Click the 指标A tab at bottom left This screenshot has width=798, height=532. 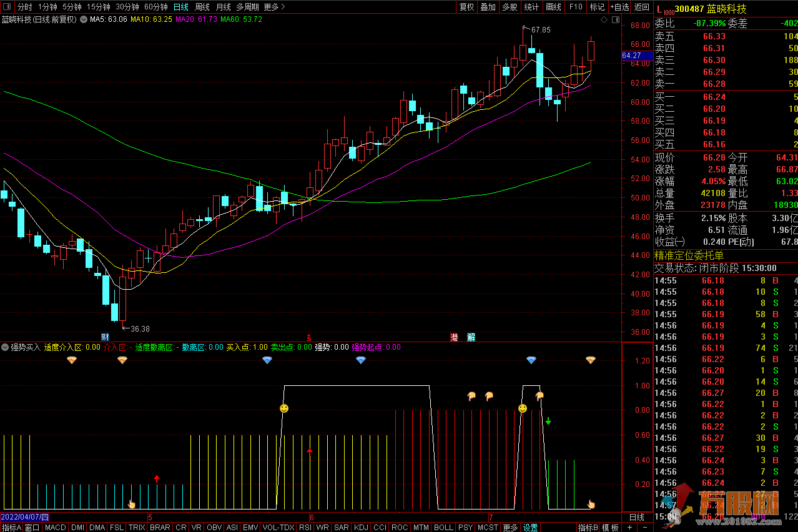pos(11,528)
